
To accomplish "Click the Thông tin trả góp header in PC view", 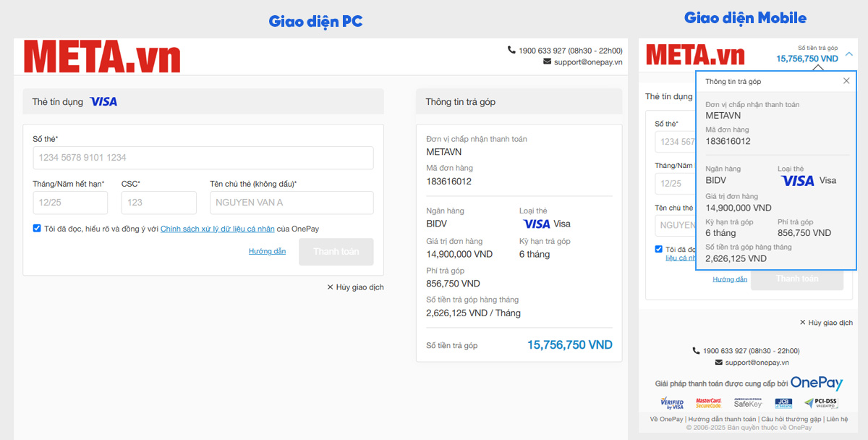I will [519, 102].
